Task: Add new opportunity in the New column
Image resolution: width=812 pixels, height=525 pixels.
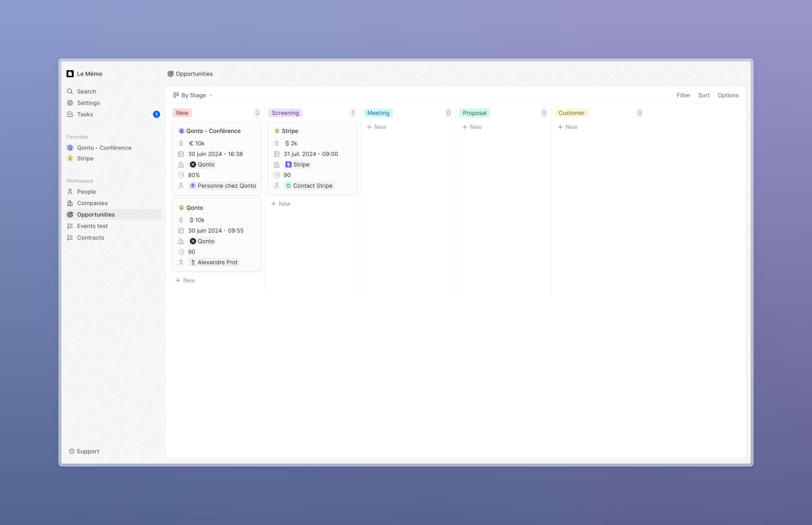Action: (x=185, y=280)
